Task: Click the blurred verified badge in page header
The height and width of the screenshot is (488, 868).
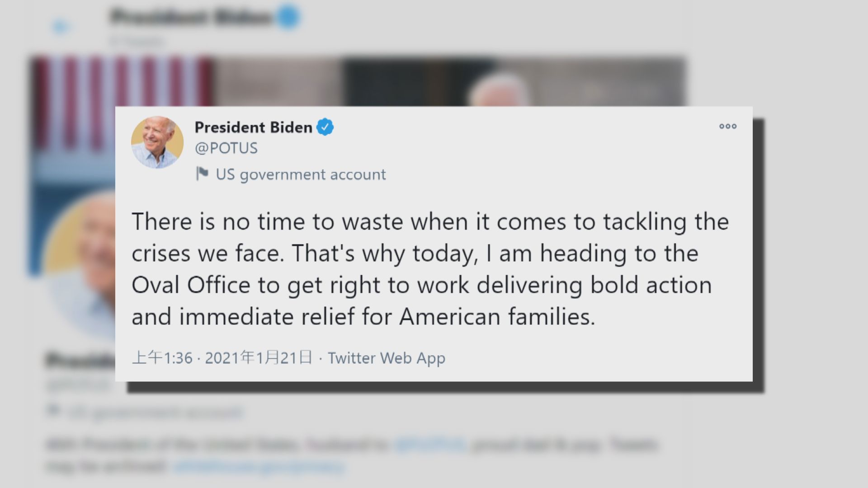Action: (288, 17)
